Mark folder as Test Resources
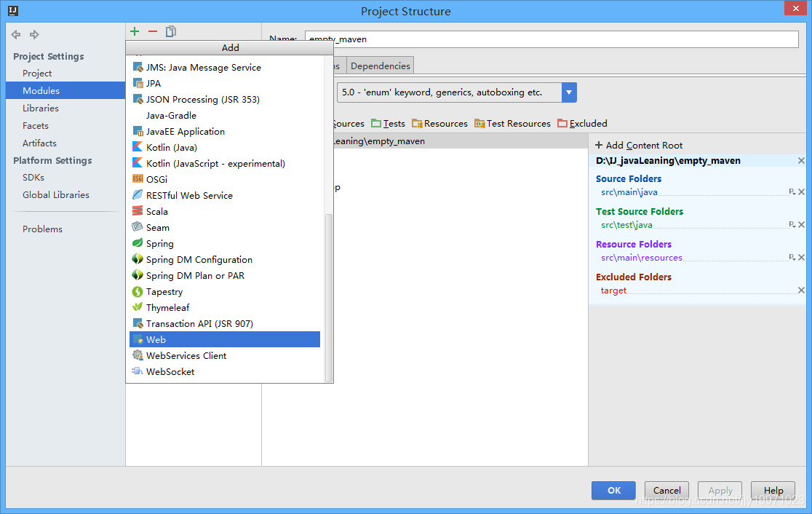The height and width of the screenshot is (514, 812). [513, 123]
